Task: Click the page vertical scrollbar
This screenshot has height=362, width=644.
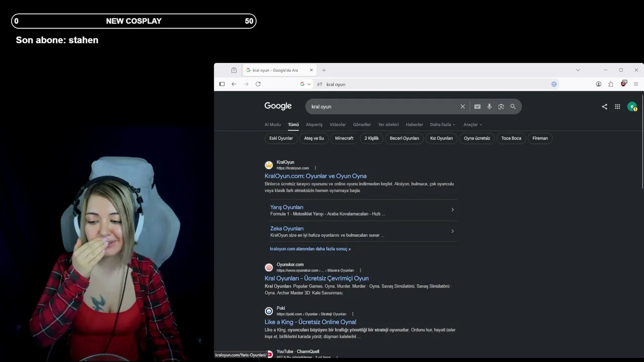Action: 642,142
